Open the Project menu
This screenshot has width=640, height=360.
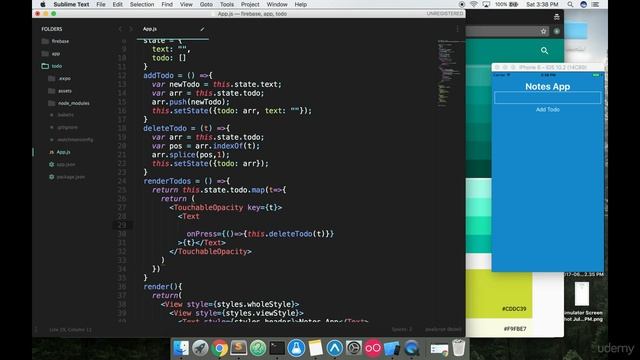[x=250, y=4]
